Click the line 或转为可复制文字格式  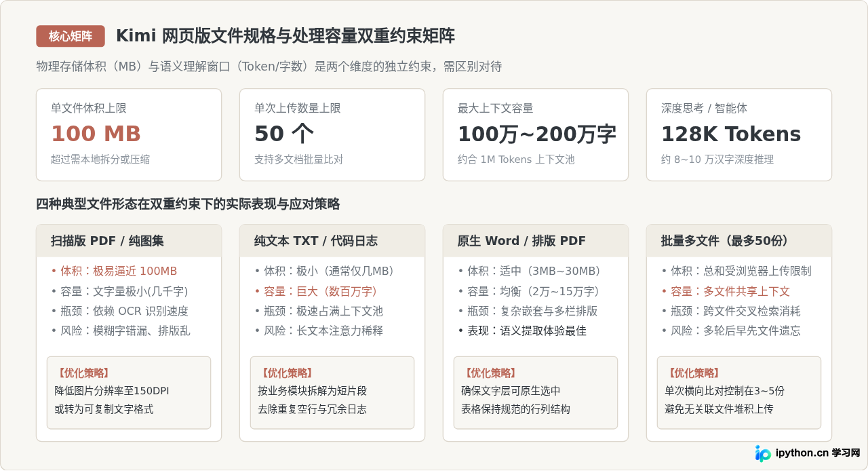tap(104, 409)
